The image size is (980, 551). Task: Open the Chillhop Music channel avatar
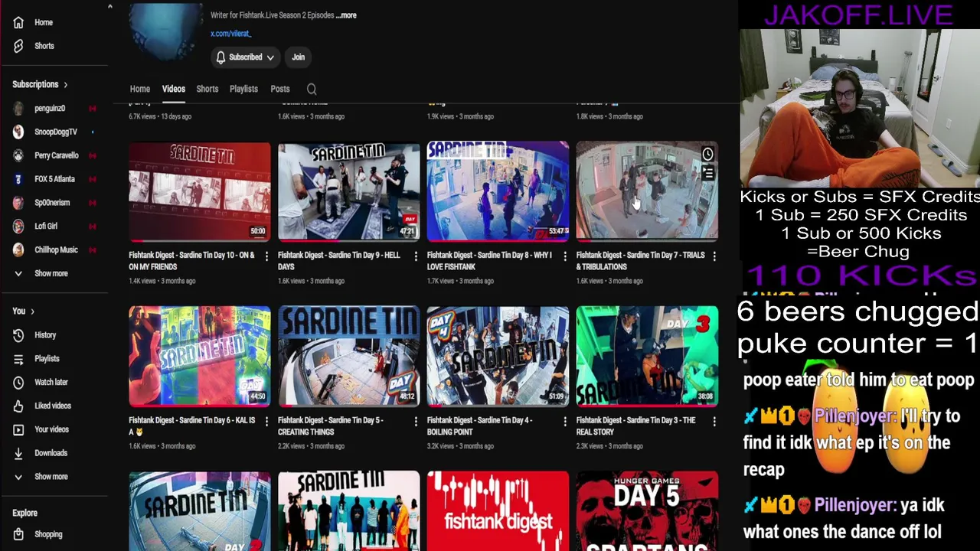18,249
